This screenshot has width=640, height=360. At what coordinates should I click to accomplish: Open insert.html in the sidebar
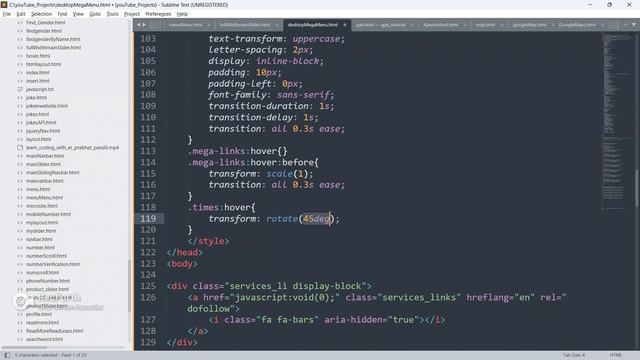point(38,81)
